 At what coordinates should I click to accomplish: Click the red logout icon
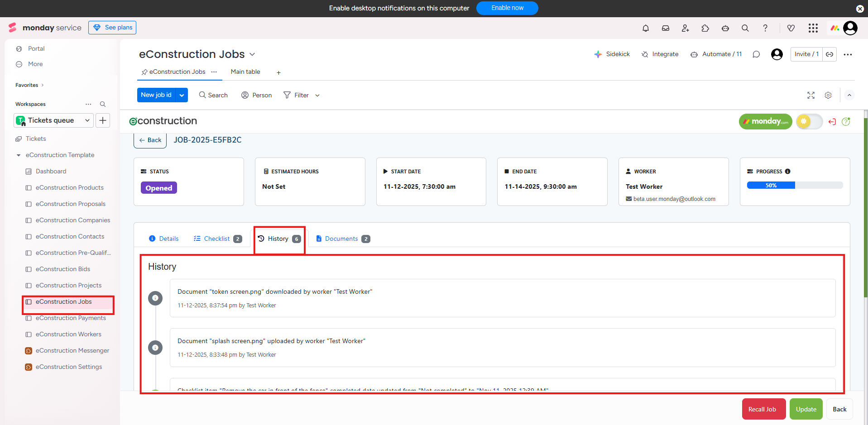832,122
